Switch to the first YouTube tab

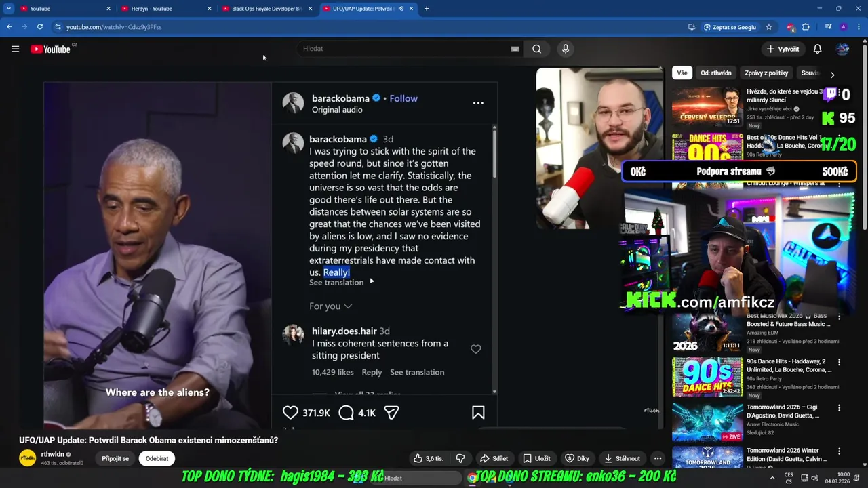(64, 9)
